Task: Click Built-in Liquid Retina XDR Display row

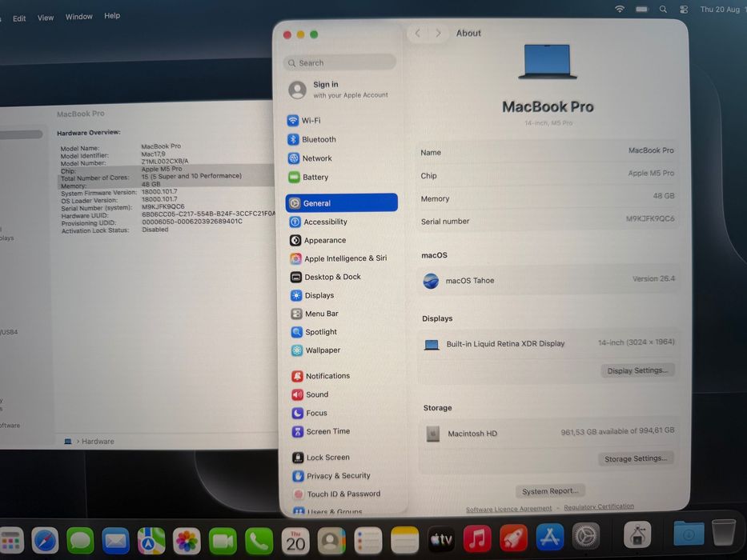Action: 548,343
